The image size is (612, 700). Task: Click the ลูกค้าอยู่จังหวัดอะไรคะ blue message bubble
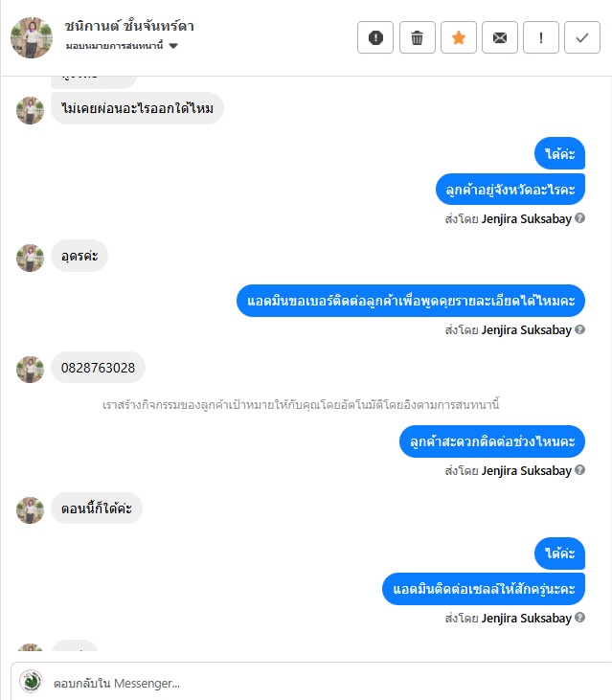tap(510, 190)
